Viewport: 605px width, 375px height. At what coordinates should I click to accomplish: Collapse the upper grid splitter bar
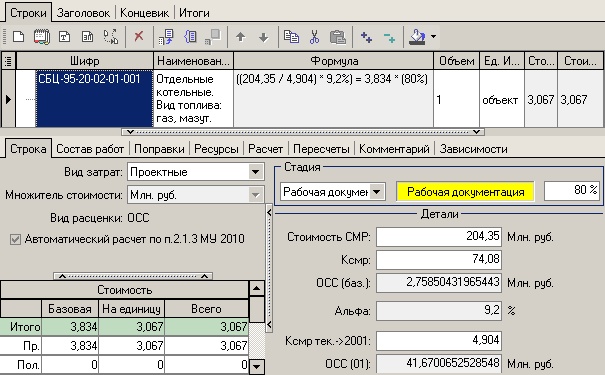(x=303, y=132)
